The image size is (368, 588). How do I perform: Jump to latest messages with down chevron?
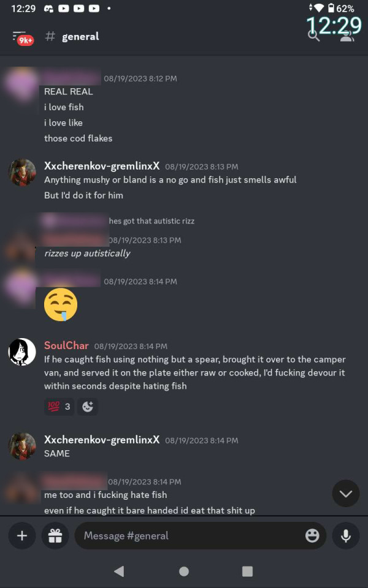tap(346, 493)
